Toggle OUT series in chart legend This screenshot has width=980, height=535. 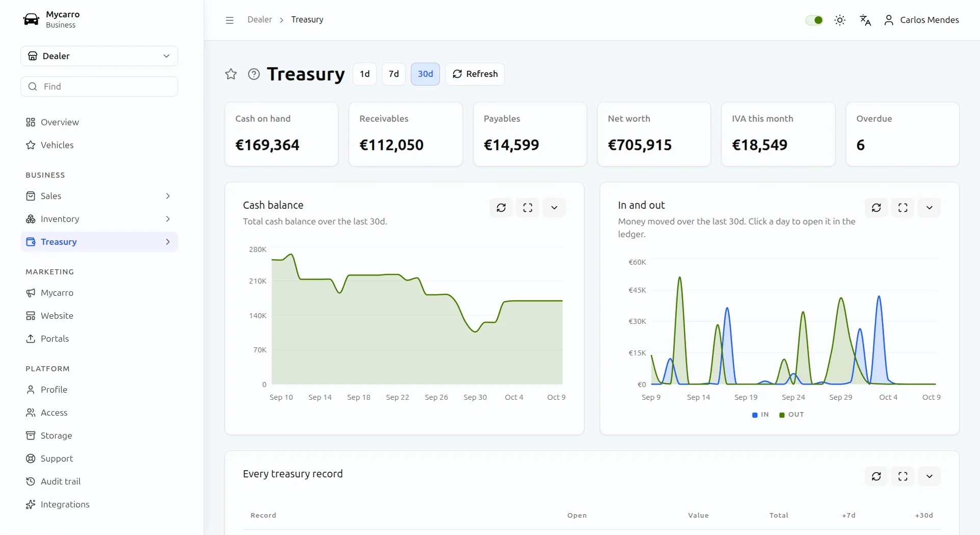(x=792, y=415)
